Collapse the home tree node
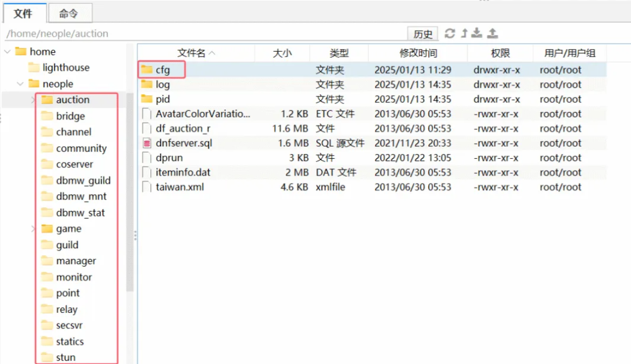 8,52
